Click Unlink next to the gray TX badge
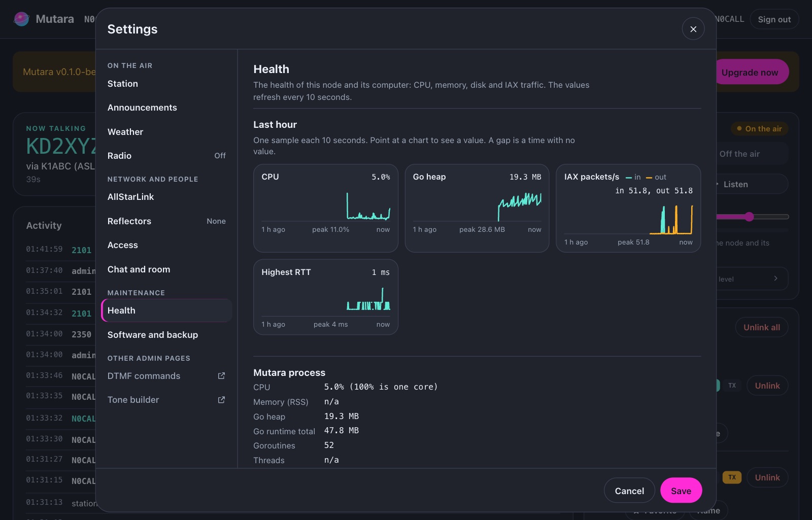 coord(767,386)
